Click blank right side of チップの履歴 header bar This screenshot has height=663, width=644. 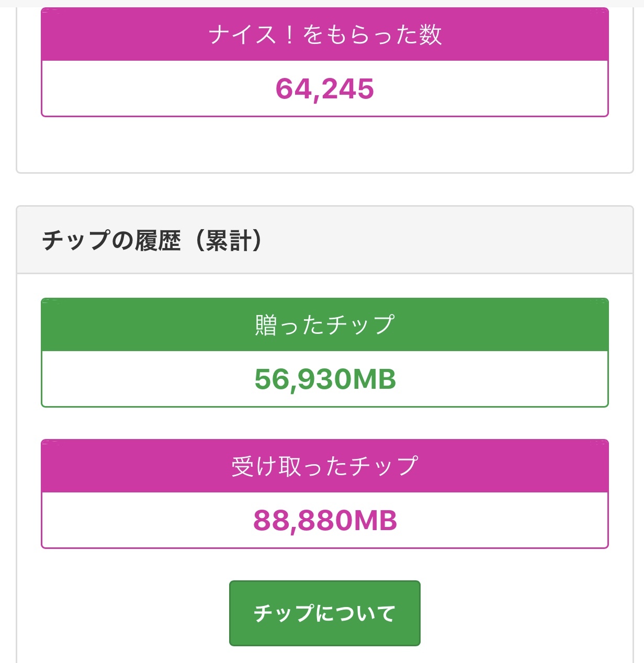(471, 241)
